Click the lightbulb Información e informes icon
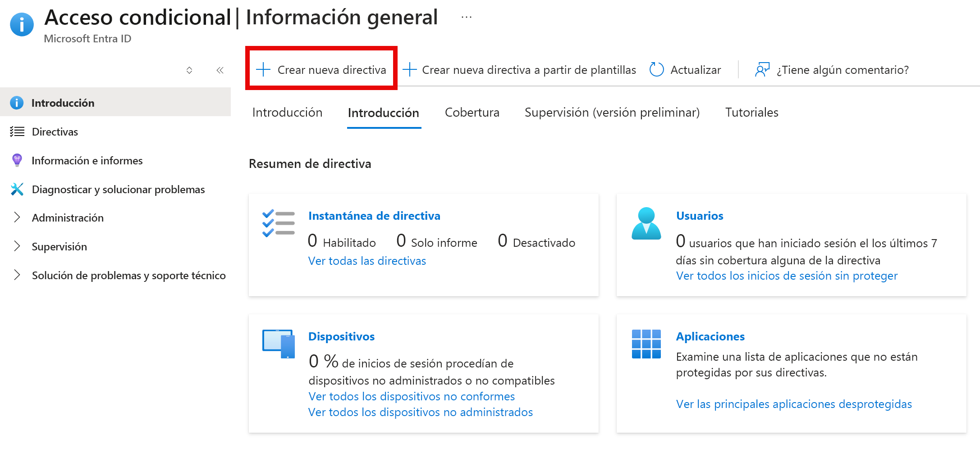980x453 pixels. pos(17,160)
